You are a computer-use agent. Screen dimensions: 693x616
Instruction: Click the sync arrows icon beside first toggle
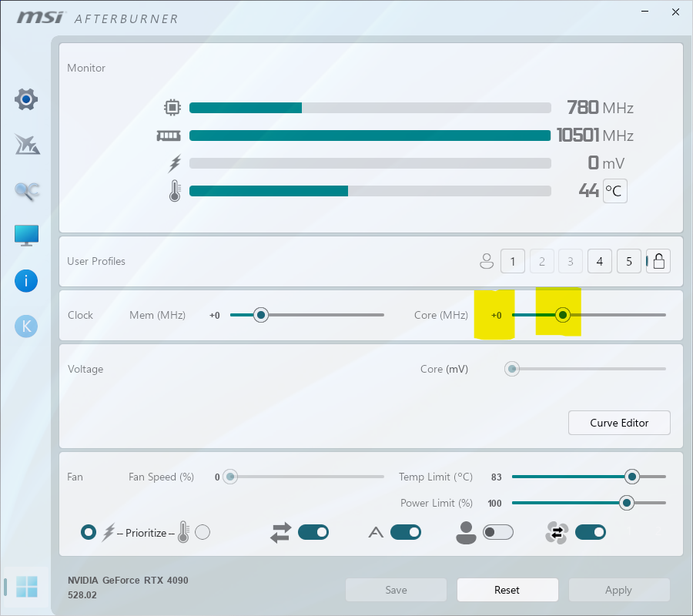280,533
